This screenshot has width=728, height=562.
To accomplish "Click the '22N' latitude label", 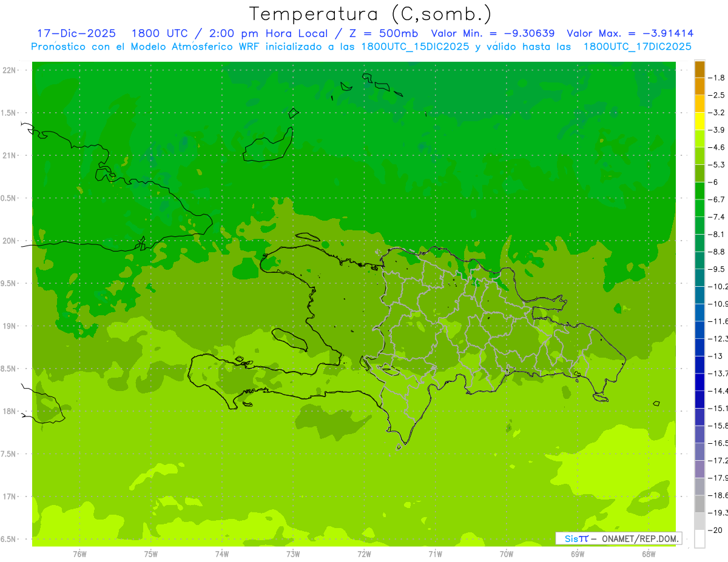I will click(x=10, y=70).
